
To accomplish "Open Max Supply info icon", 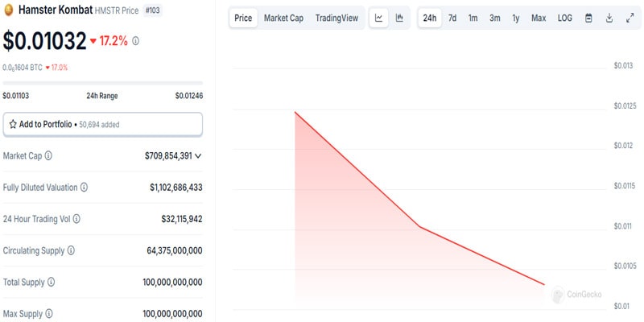I will click(x=49, y=314).
